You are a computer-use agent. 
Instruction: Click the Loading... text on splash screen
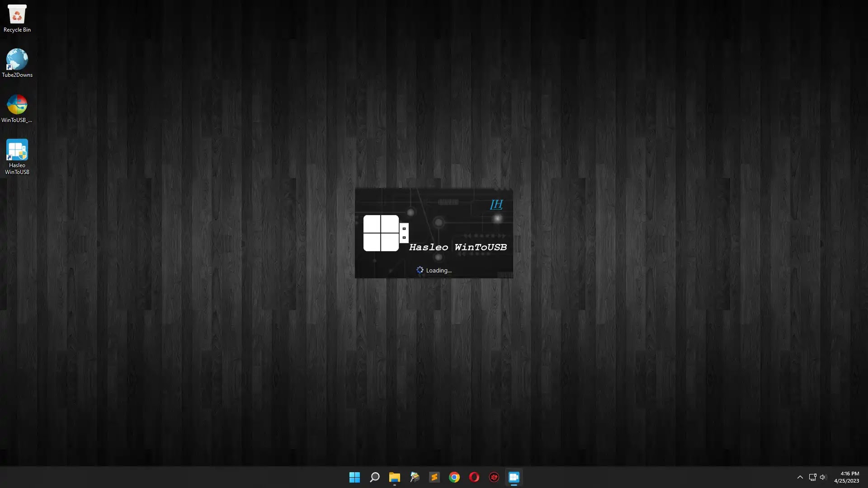438,270
